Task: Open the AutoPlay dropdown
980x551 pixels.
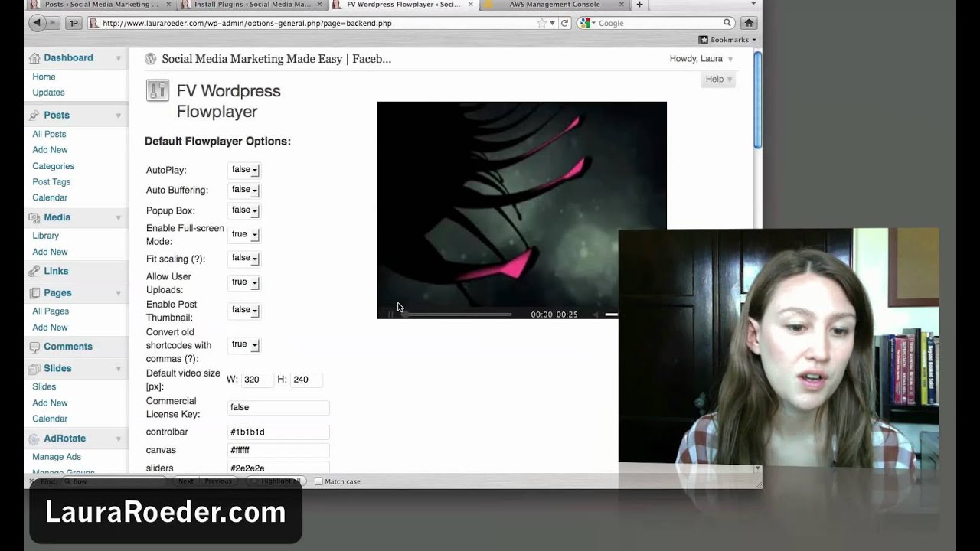Action: (x=244, y=170)
